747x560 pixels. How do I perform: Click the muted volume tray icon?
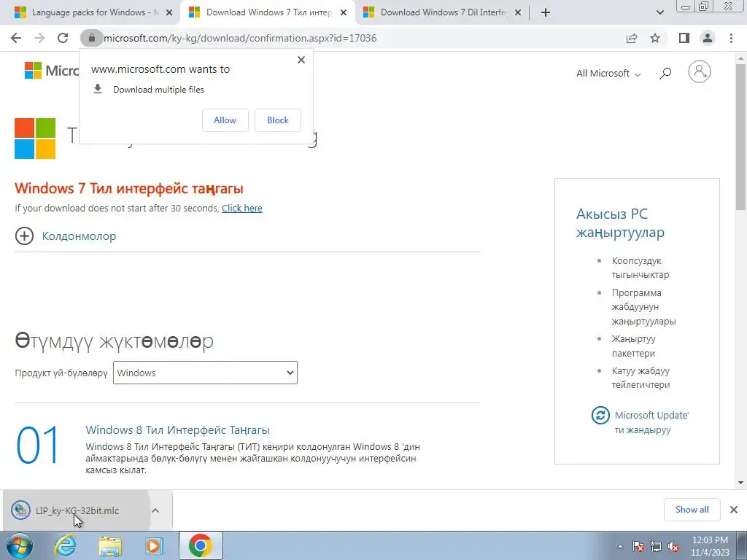[673, 547]
